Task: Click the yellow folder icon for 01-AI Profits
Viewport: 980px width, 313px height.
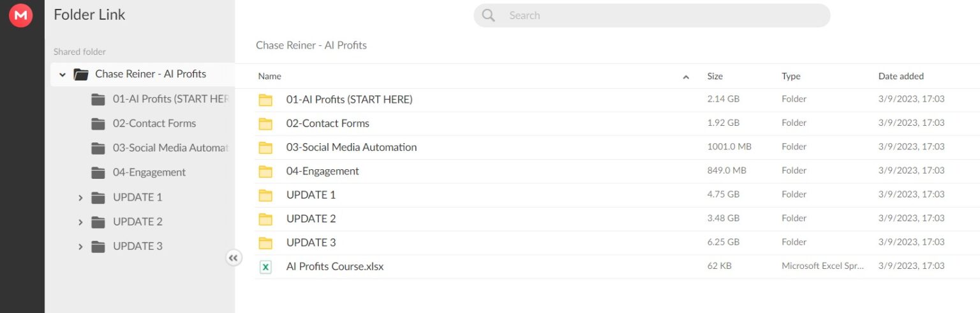Action: 265,100
